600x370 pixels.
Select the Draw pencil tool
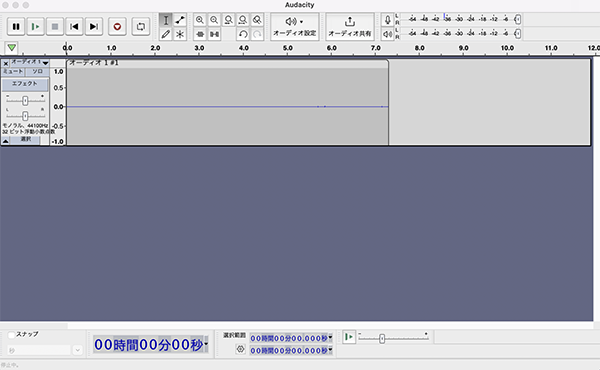pyautogui.click(x=165, y=34)
